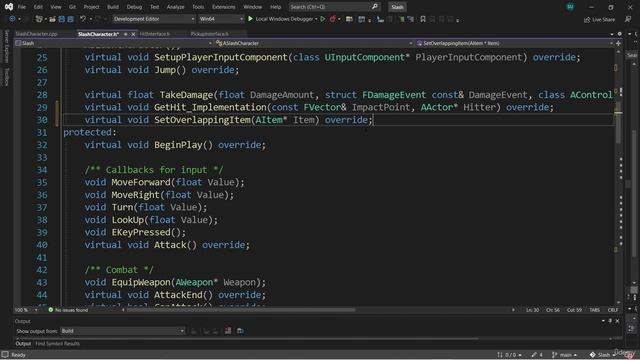Screen dimensions: 640x360
Task: Click the Save icon in toolbar
Action: pyautogui.click(x=62, y=19)
